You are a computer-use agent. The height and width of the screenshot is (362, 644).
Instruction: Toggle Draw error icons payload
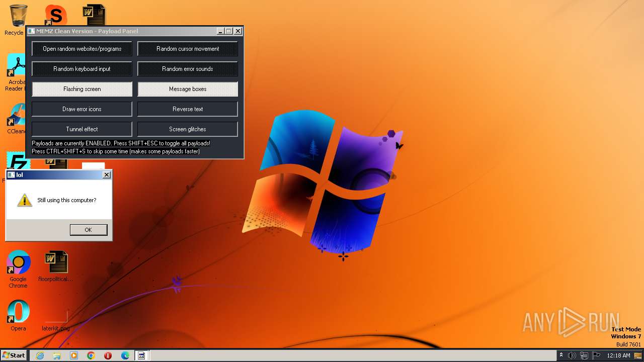(82, 109)
